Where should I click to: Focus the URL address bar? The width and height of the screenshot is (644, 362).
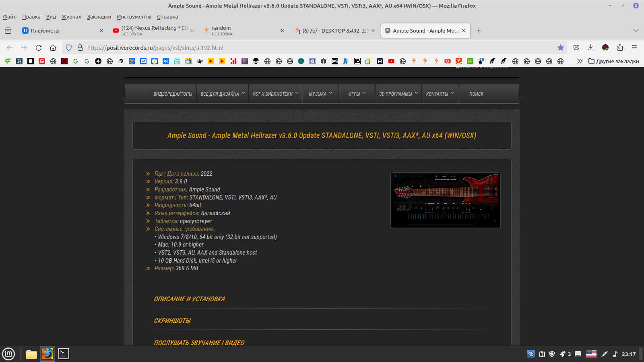[x=314, y=47]
